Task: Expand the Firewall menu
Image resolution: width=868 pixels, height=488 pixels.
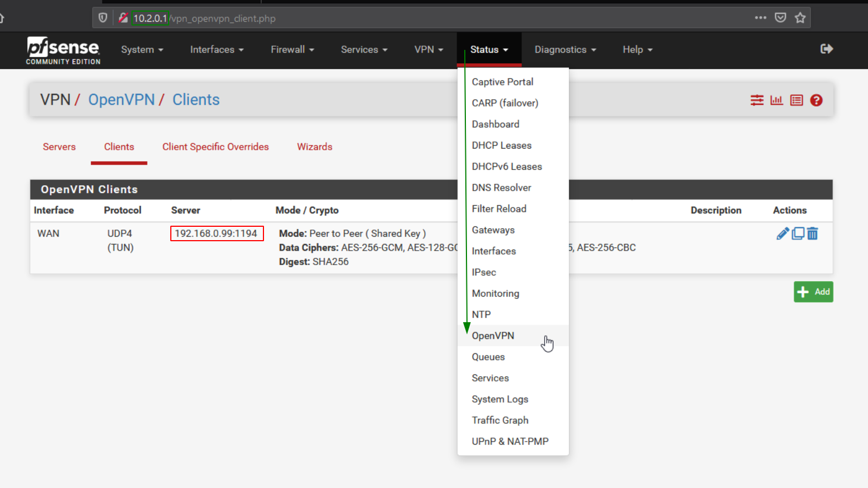Action: (x=292, y=49)
